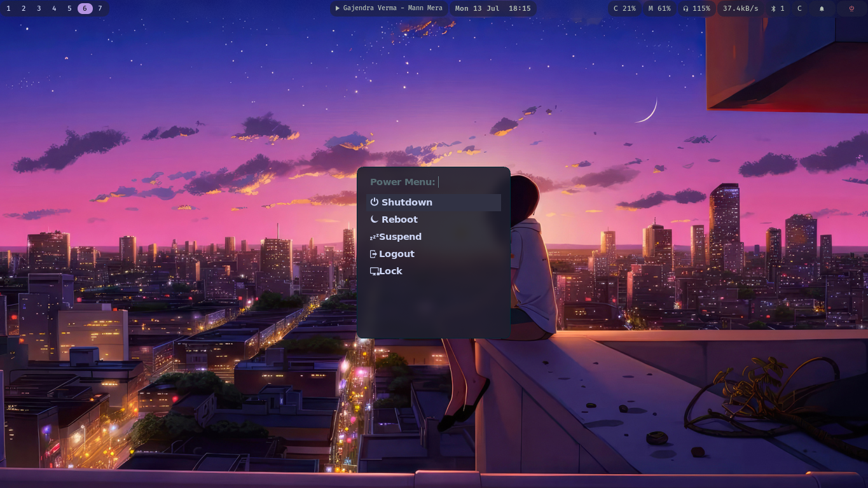This screenshot has height=488, width=868.
Task: Select the Suspend entry
Action: point(434,237)
